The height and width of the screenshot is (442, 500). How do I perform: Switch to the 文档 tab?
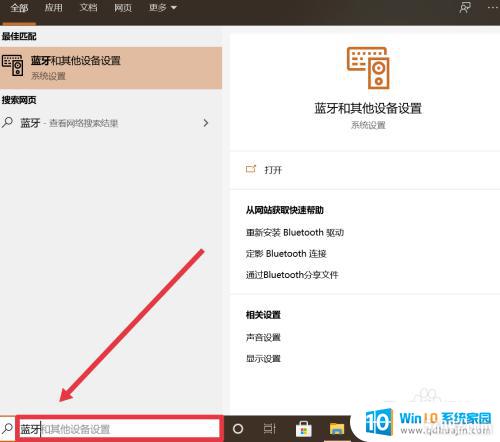pos(88,7)
